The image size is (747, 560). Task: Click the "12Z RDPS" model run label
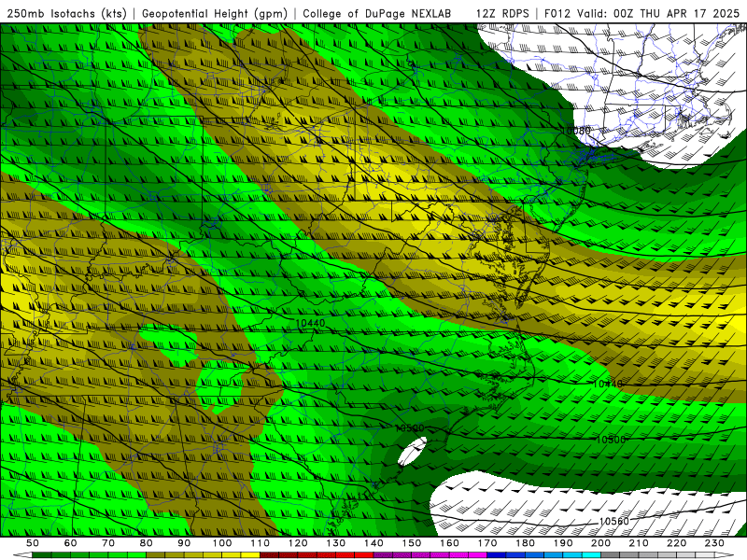[502, 13]
